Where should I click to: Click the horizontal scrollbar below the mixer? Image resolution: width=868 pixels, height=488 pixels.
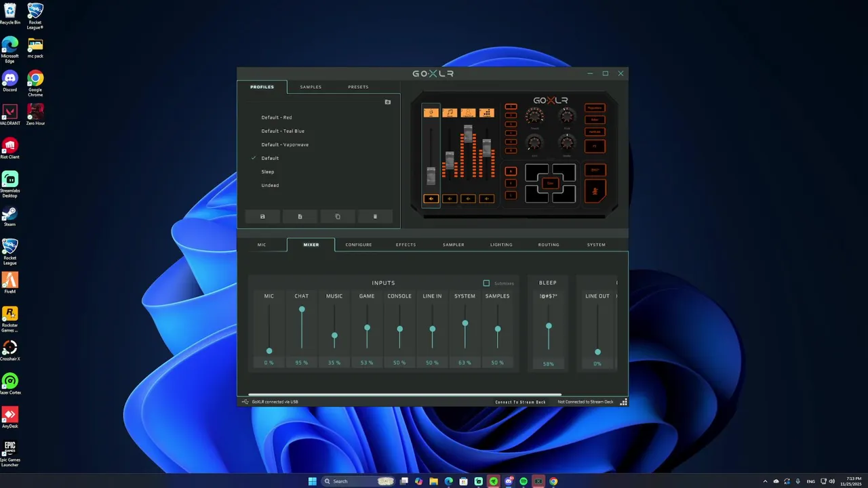405,394
